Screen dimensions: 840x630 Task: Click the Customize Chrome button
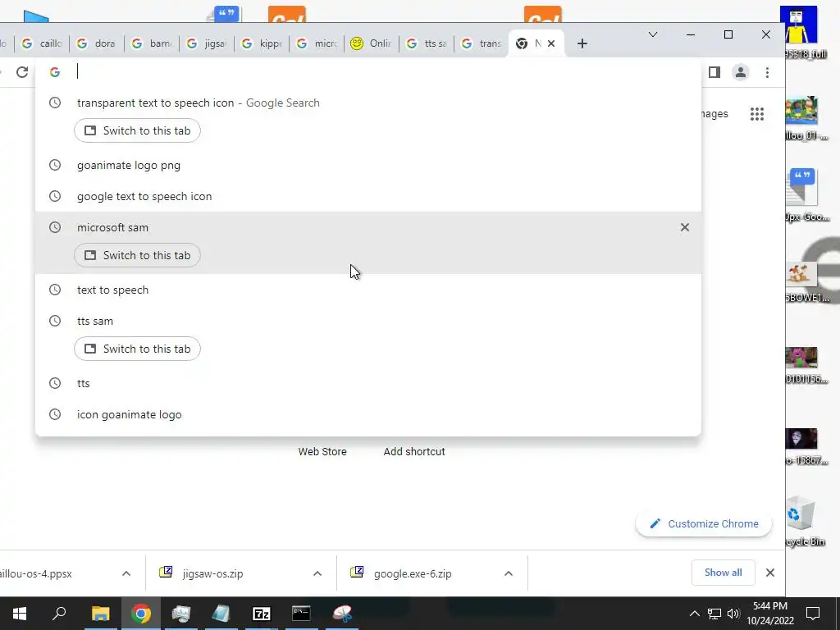pyautogui.click(x=703, y=523)
